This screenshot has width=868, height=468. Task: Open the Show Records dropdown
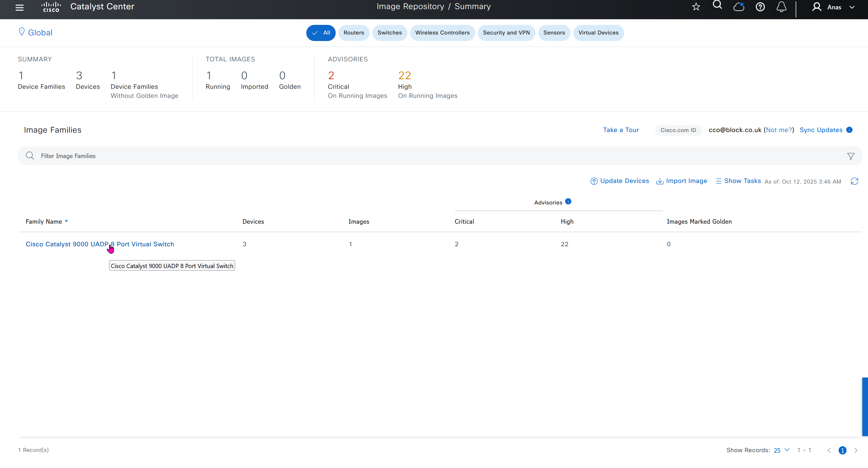tap(781, 450)
